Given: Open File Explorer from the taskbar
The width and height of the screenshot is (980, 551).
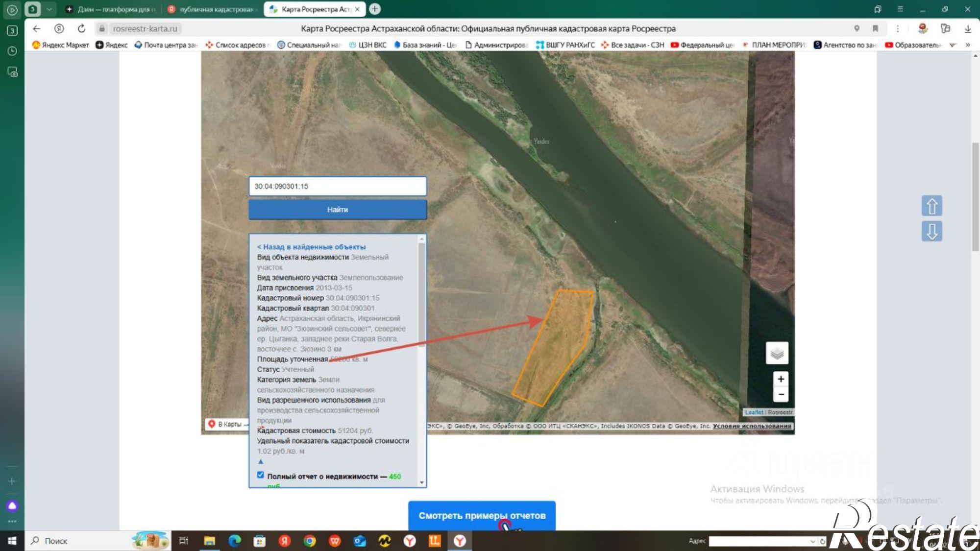Looking at the screenshot, I should click(x=209, y=541).
